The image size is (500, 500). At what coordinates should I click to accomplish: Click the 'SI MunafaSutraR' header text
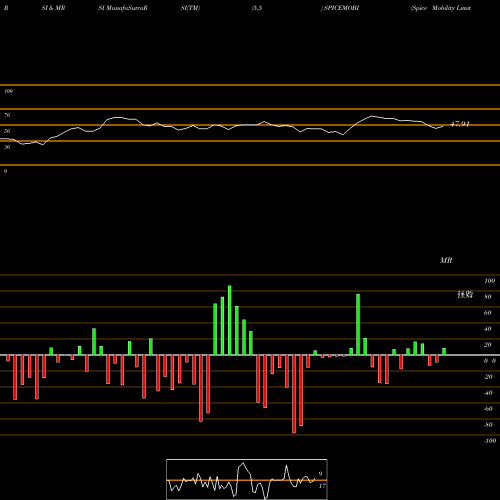pyautogui.click(x=123, y=8)
